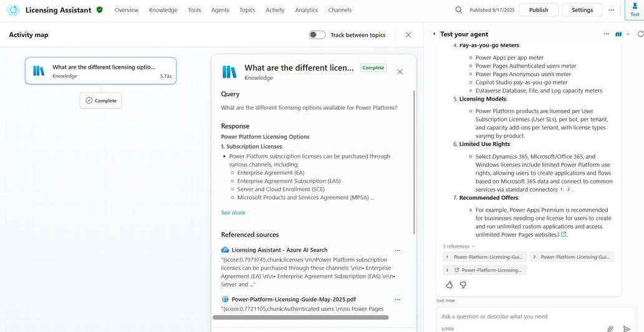The image size is (644, 332).
Task: Click Licensing Assistant - Azure AI Search source
Action: point(279,250)
